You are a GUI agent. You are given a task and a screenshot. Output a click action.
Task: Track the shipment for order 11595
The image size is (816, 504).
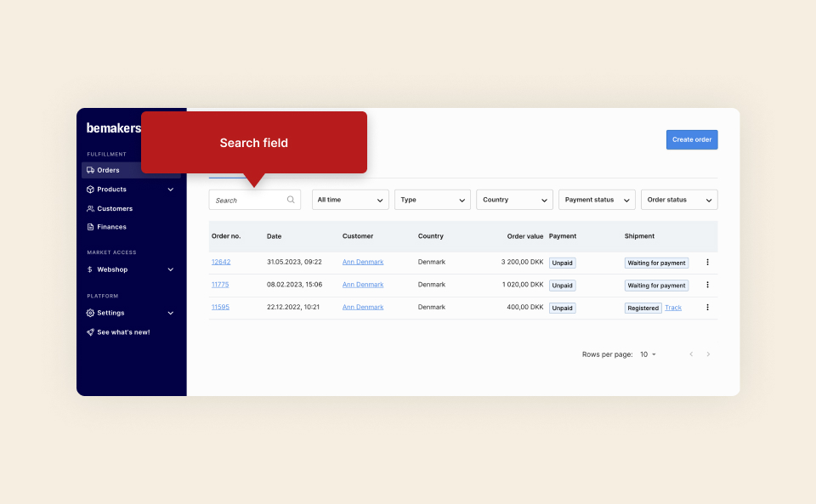pos(673,308)
